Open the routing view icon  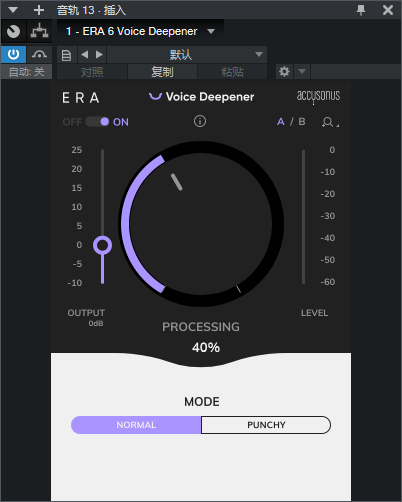(x=39, y=31)
